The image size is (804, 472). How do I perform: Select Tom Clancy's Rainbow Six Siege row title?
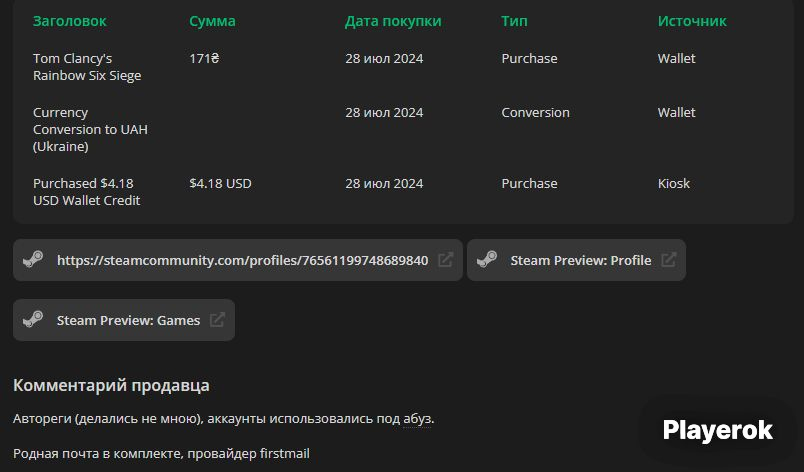[x=87, y=67]
